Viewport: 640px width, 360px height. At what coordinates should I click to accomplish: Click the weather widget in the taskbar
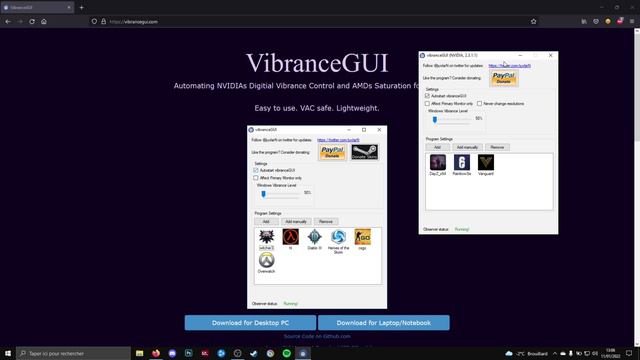click(x=527, y=353)
